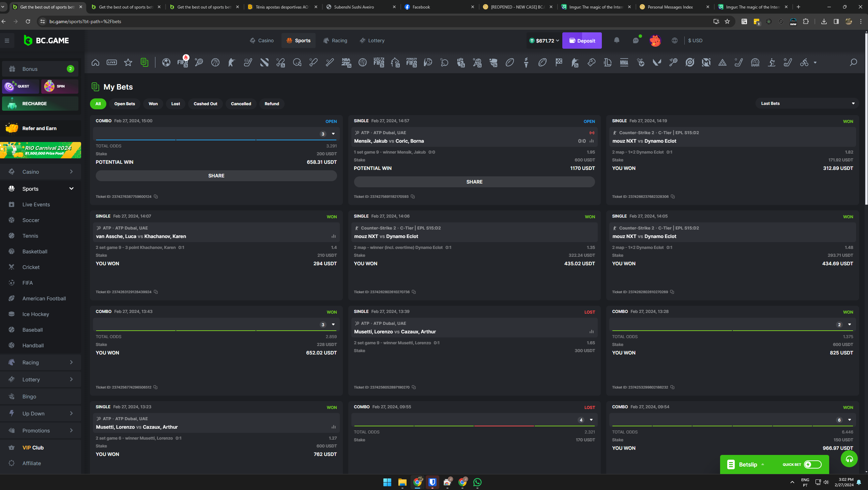Select the checkered flag motorsport icon

tap(559, 62)
